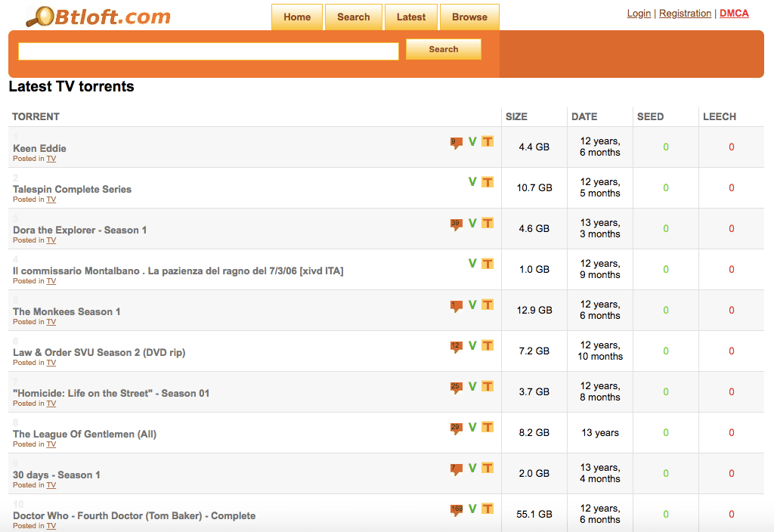Open Homicide: Life on the Street torrent
The height and width of the screenshot is (532, 774).
coord(111,393)
